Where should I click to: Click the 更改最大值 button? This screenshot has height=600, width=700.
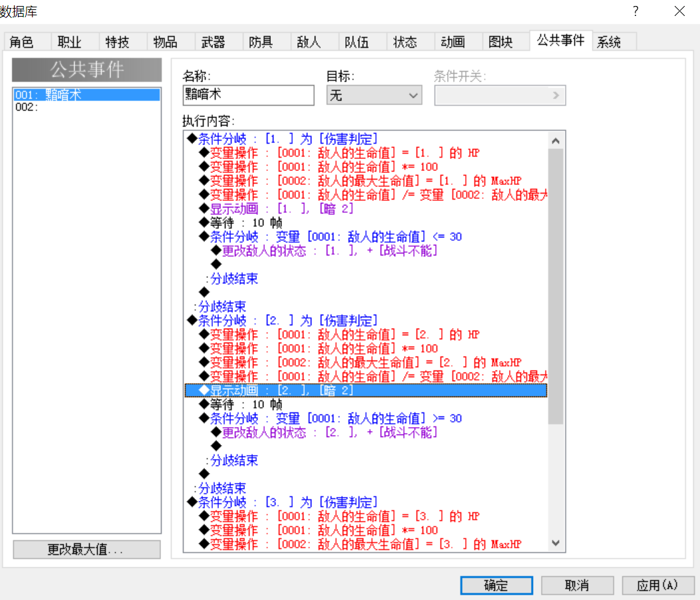pyautogui.click(x=87, y=549)
